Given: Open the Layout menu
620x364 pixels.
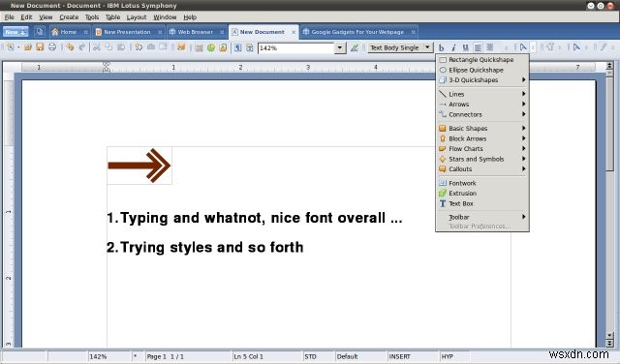Looking at the screenshot, I should [x=137, y=17].
